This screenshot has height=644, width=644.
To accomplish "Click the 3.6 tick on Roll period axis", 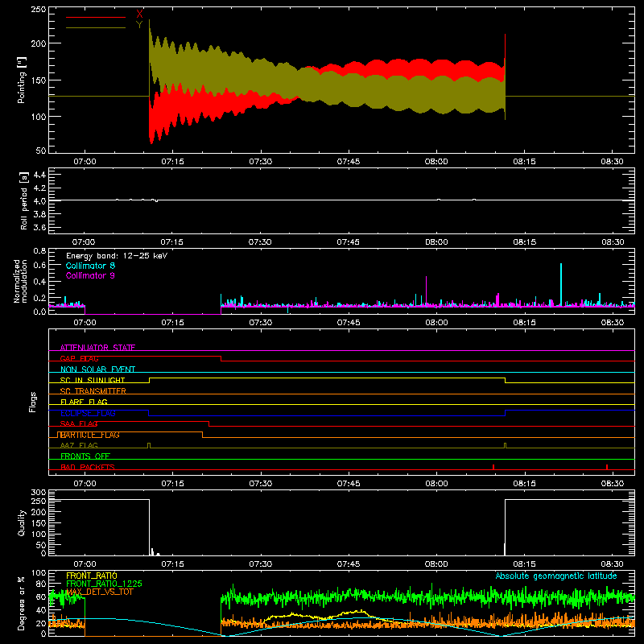I will pos(39,227).
